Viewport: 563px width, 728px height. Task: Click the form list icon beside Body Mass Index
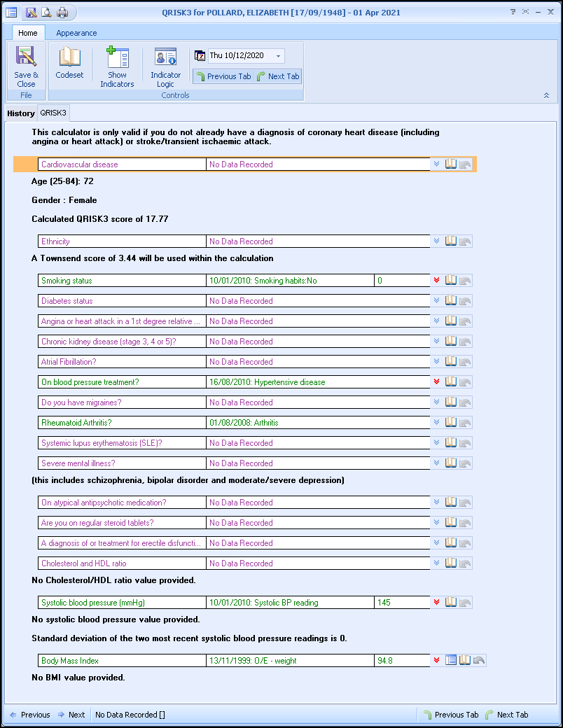click(451, 660)
